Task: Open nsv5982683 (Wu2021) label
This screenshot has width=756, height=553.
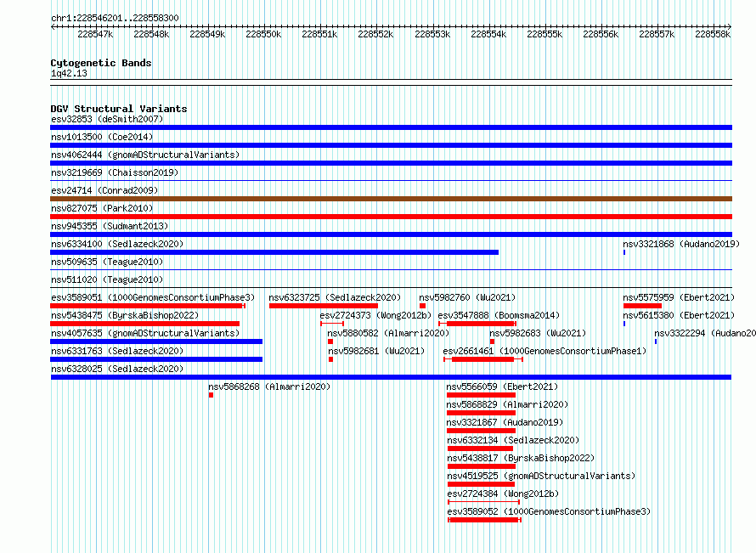Action: pos(538,333)
